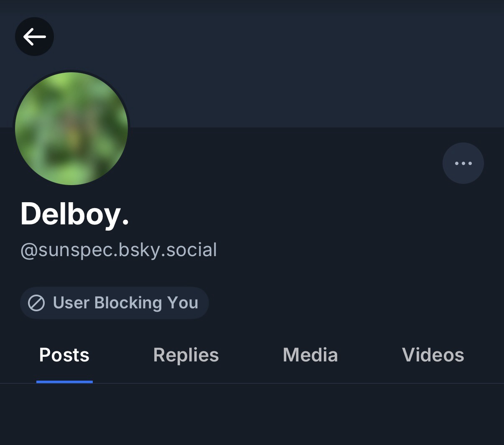504x445 pixels.
Task: Click the empty feed area below tabs
Action: pos(252,414)
